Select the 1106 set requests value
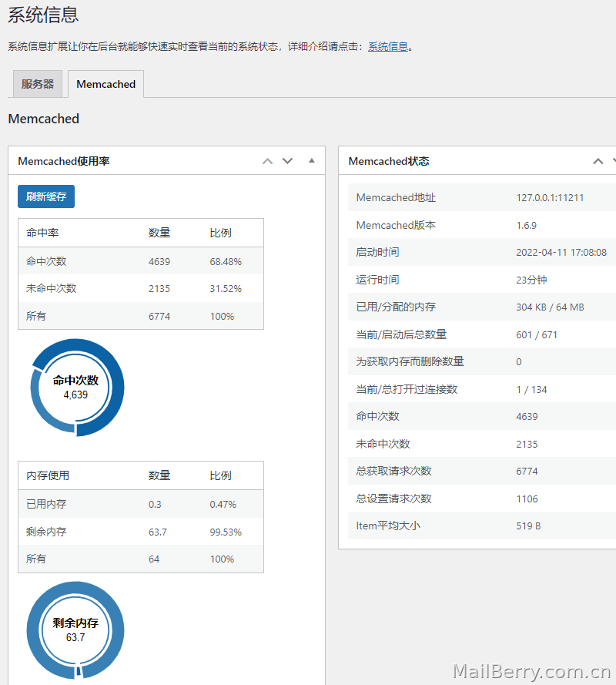Viewport: 616px width, 685px height. pyautogui.click(x=527, y=499)
